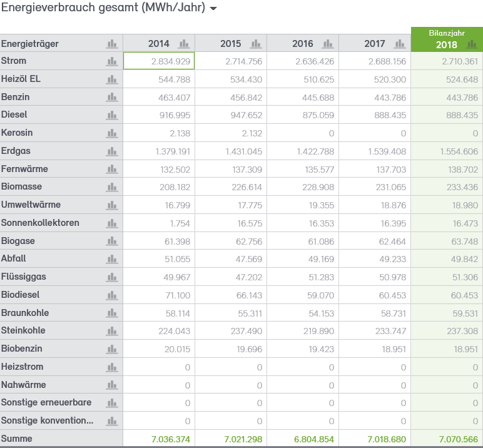Click the 2014 column header label

(x=159, y=44)
